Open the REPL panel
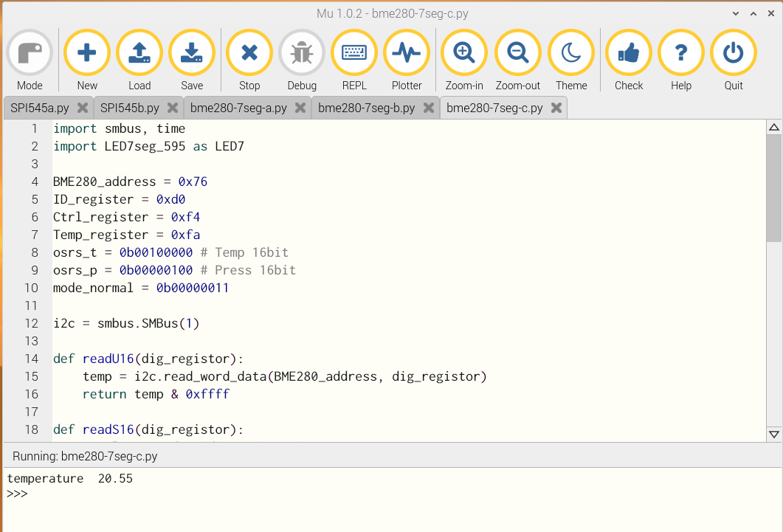The width and height of the screenshot is (783, 532). tap(354, 53)
